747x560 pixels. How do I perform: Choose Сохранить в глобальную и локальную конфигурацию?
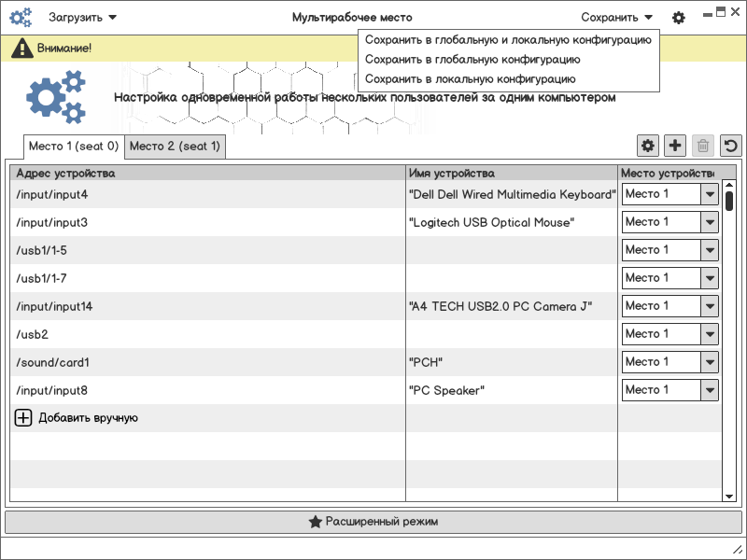[508, 40]
